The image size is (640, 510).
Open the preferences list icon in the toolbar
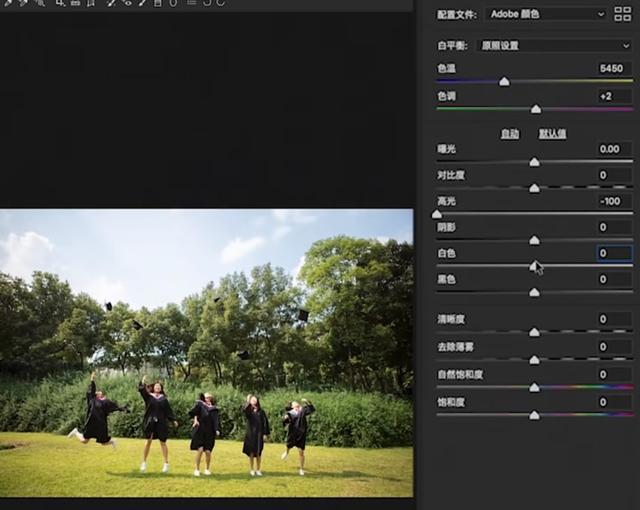click(x=191, y=3)
